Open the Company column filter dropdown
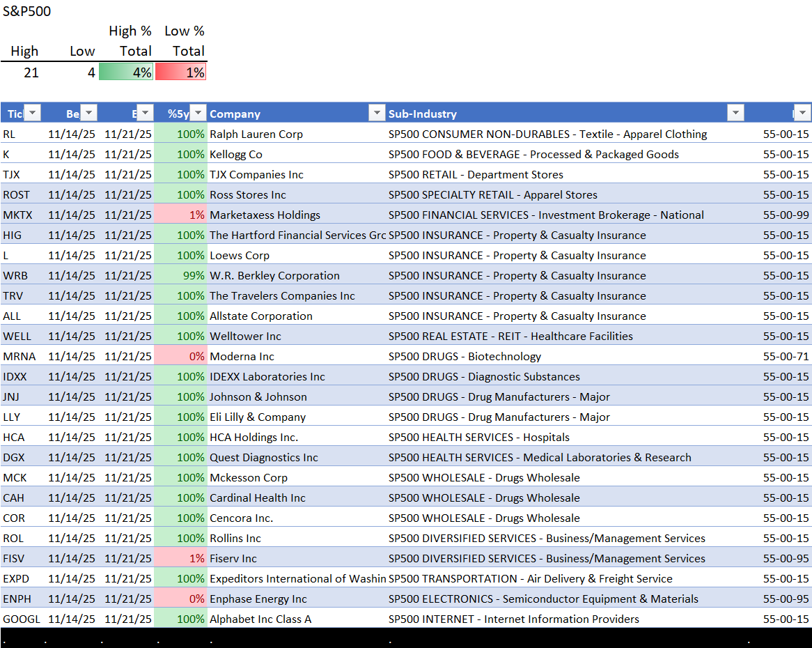812x648 pixels. click(377, 112)
